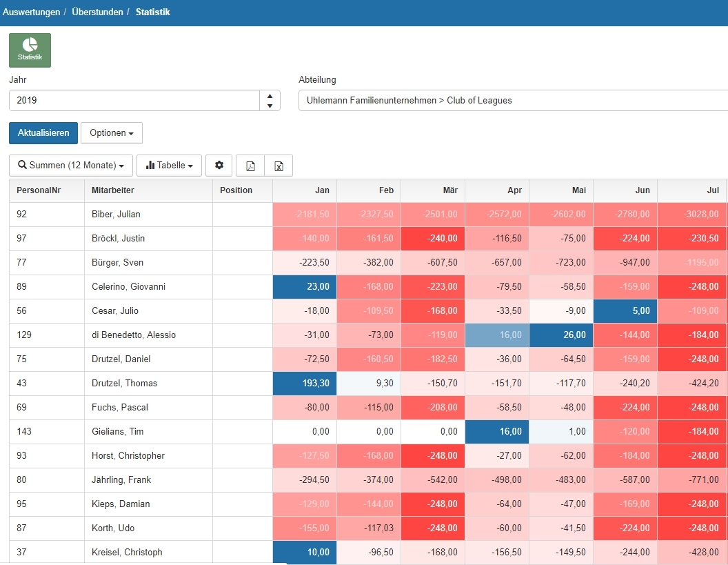The height and width of the screenshot is (565, 728).
Task: Open the Optionen dropdown
Action: tap(112, 133)
